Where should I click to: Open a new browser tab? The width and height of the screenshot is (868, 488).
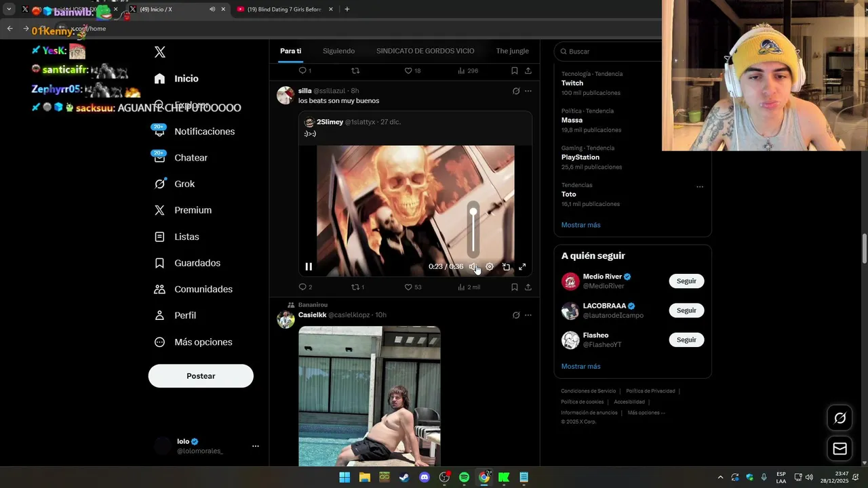click(347, 9)
